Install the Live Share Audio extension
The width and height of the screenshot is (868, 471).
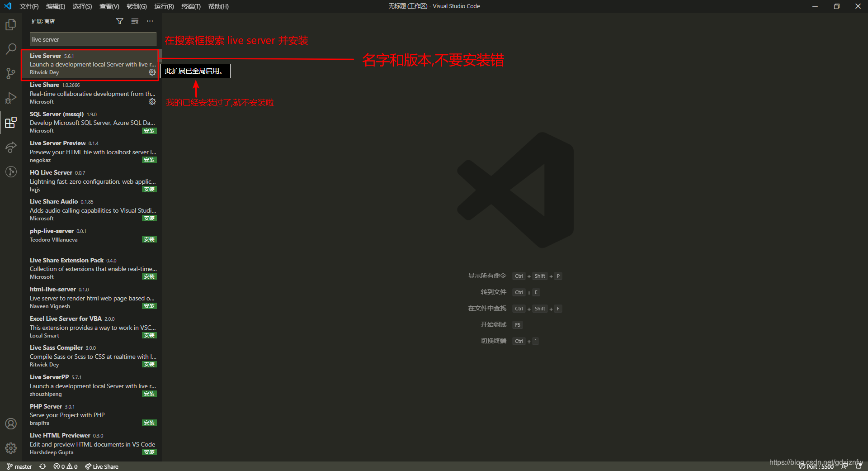[x=149, y=218]
